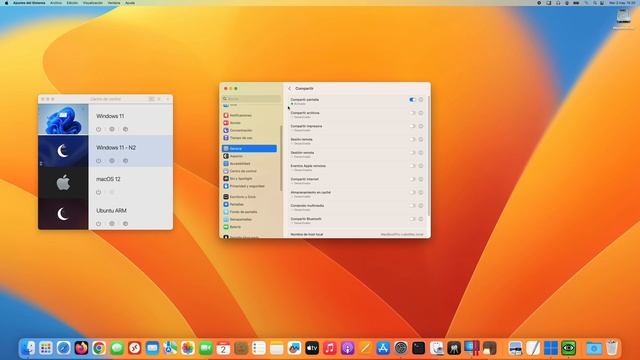
Task: Enable Compartir impresora toggle
Action: coord(412,126)
